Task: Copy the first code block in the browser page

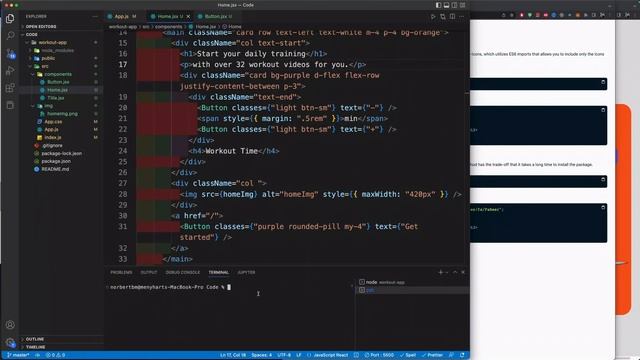Action: (x=603, y=82)
